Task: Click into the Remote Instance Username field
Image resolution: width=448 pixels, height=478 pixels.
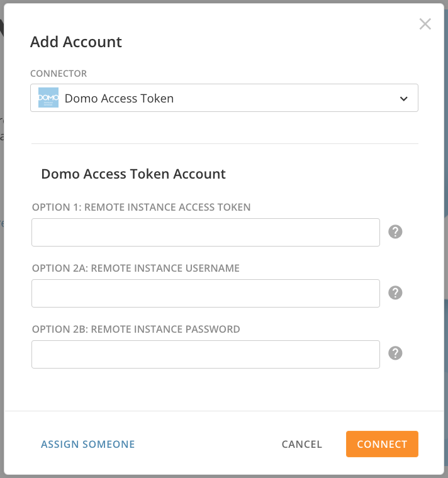Action: coord(206,293)
